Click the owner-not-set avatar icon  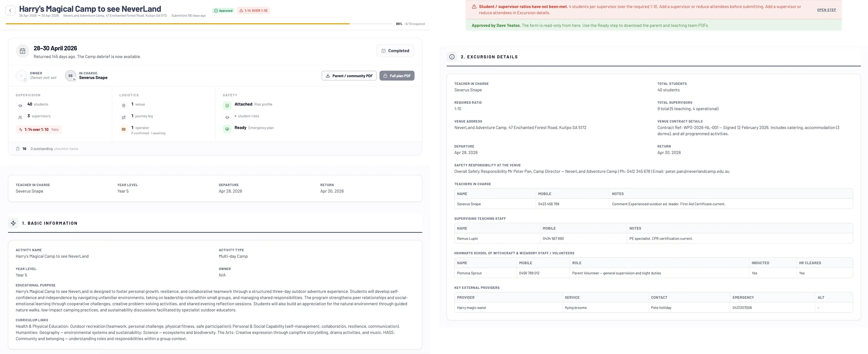click(21, 76)
